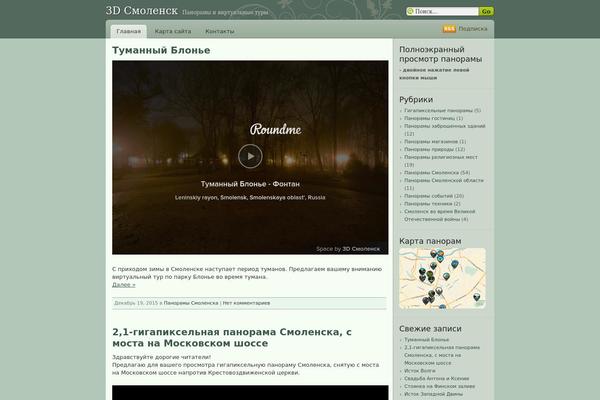Open the Панорамы техники (2) category
Image resolution: width=600 pixels, height=400 pixels.
(x=428, y=204)
